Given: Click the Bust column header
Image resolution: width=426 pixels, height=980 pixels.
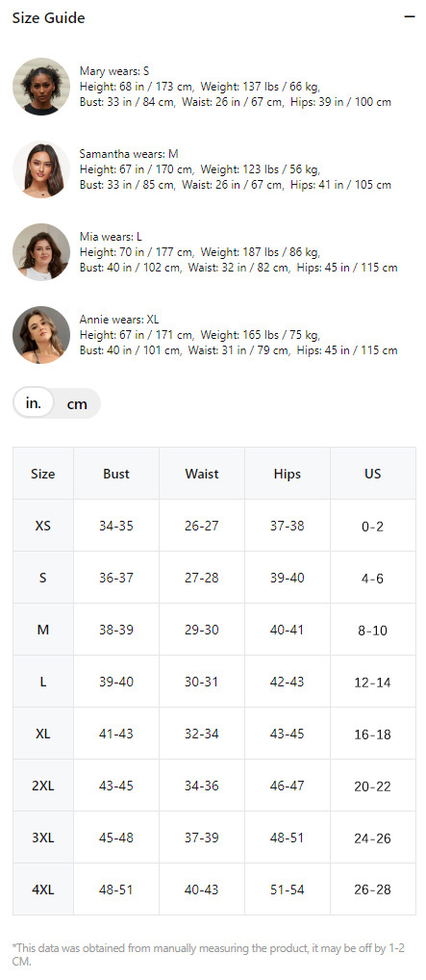Looking at the screenshot, I should (x=116, y=474).
